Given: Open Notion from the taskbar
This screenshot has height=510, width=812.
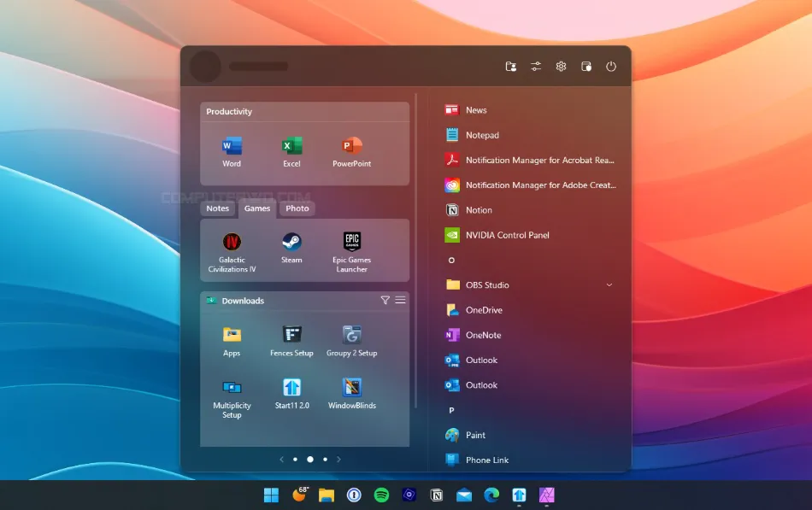Looking at the screenshot, I should [437, 495].
